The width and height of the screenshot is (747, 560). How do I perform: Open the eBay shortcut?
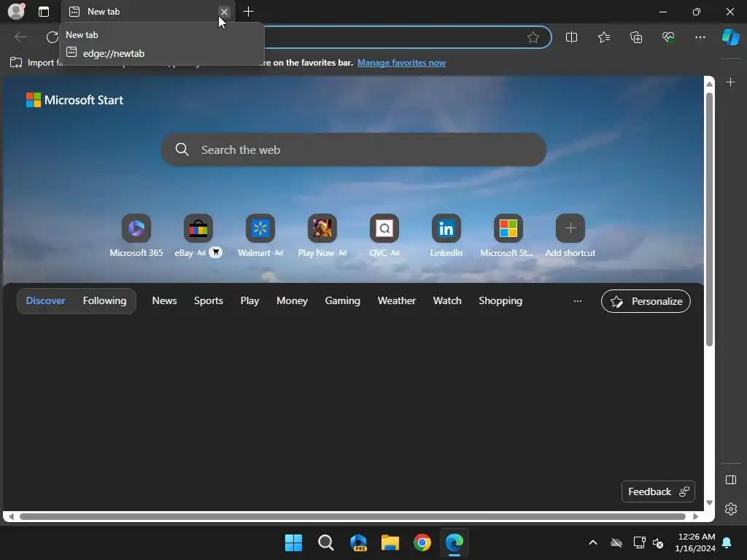(198, 236)
